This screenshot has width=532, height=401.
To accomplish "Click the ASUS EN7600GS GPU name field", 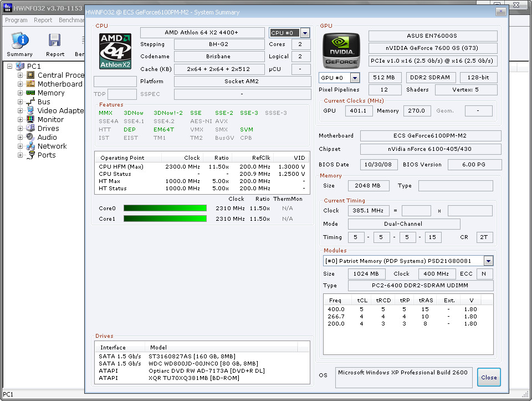I will 433,35.
